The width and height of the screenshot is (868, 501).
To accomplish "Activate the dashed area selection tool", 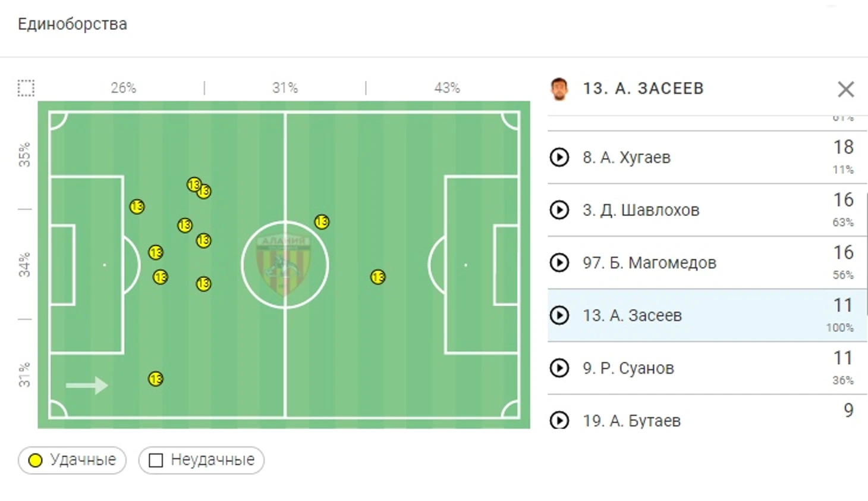I will (x=26, y=88).
